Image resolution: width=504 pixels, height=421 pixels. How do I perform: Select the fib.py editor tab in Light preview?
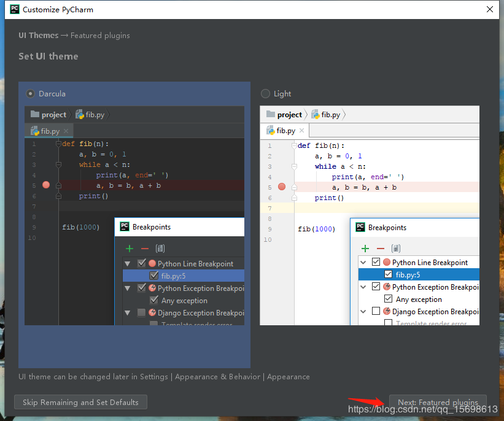[x=285, y=131]
